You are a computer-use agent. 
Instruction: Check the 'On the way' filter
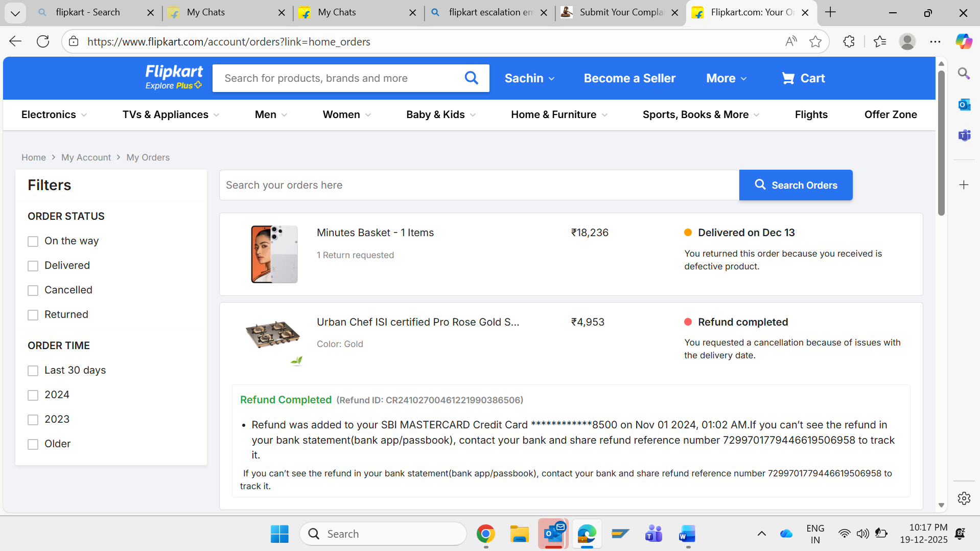(33, 241)
